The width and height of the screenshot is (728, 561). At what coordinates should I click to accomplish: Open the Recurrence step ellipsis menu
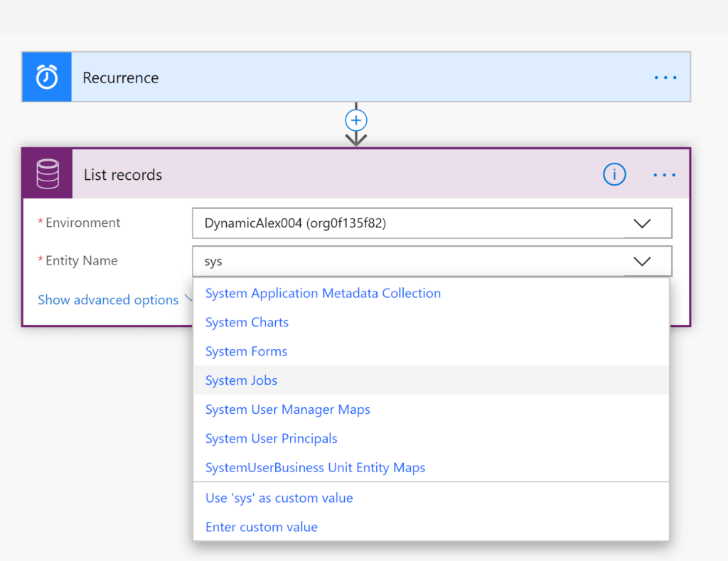665,78
